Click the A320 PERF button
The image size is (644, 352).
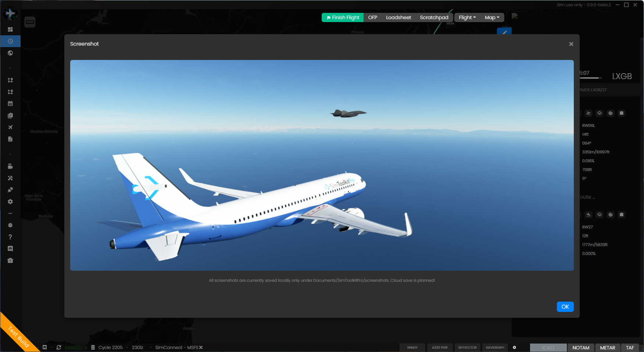click(440, 348)
